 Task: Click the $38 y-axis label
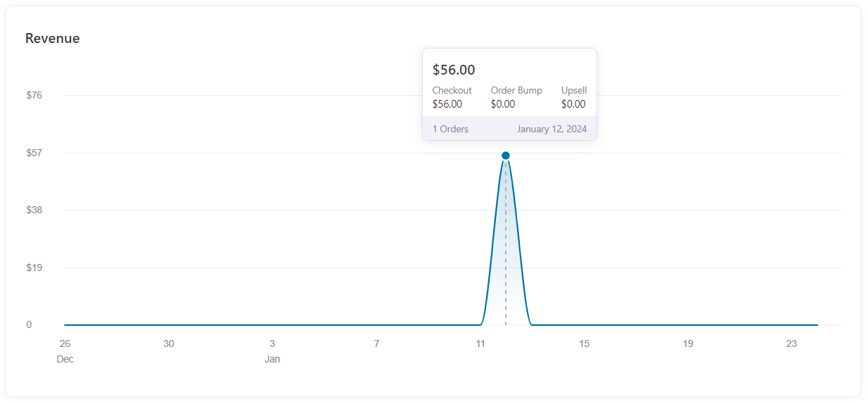[34, 210]
